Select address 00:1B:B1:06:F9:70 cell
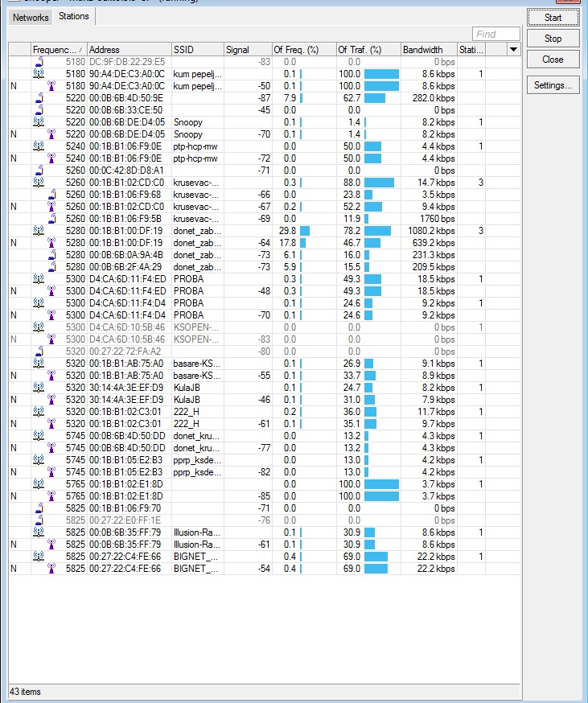The height and width of the screenshot is (703, 588). [130, 508]
